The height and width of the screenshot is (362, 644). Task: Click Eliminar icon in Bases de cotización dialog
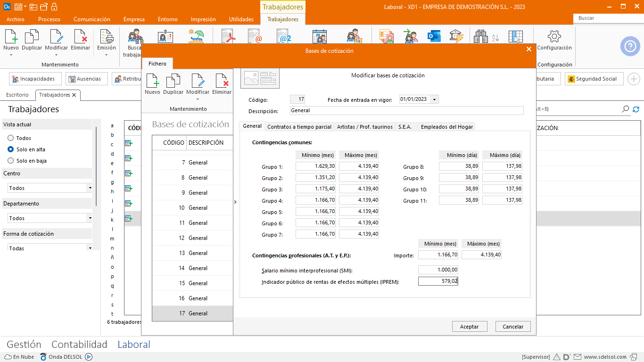[222, 81]
